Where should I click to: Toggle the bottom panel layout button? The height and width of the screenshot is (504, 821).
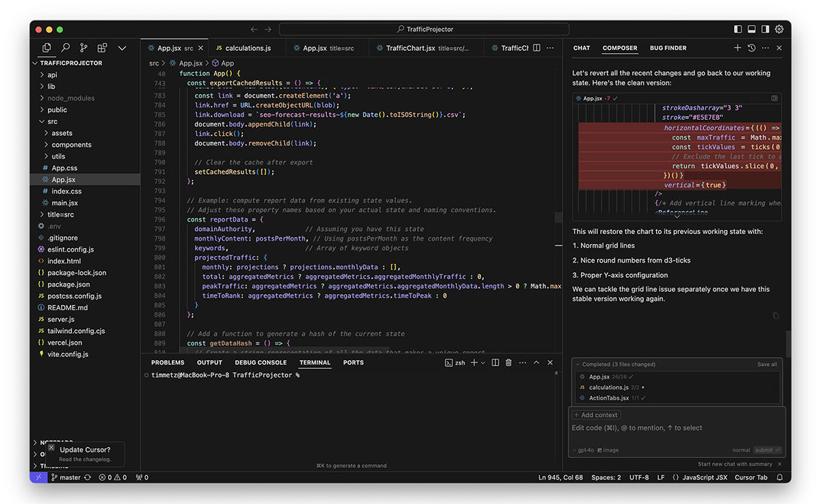[751, 29]
